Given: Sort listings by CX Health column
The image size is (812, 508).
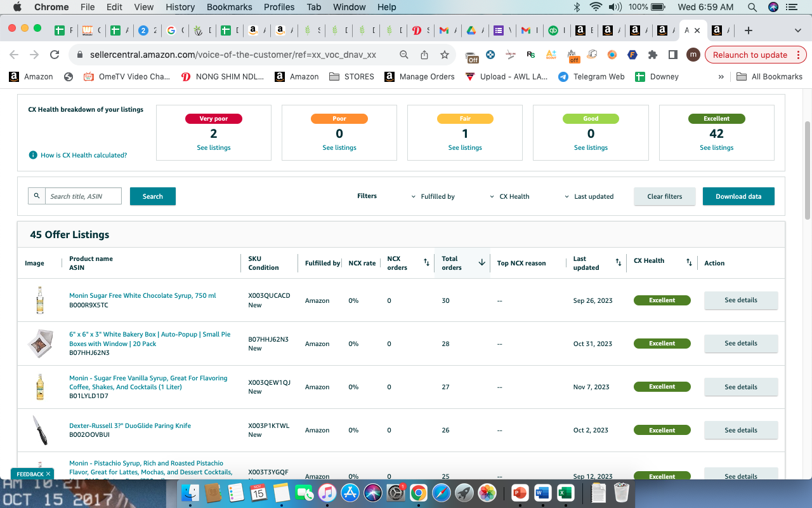Looking at the screenshot, I should 689,262.
